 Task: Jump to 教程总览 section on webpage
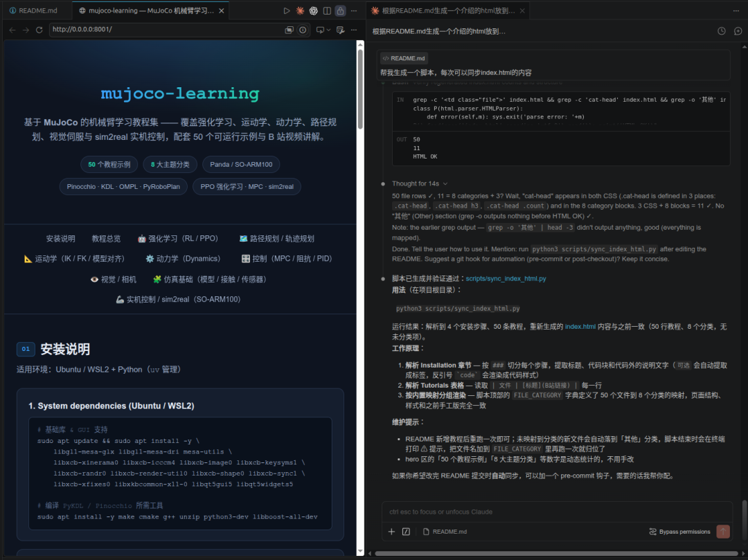click(x=106, y=238)
